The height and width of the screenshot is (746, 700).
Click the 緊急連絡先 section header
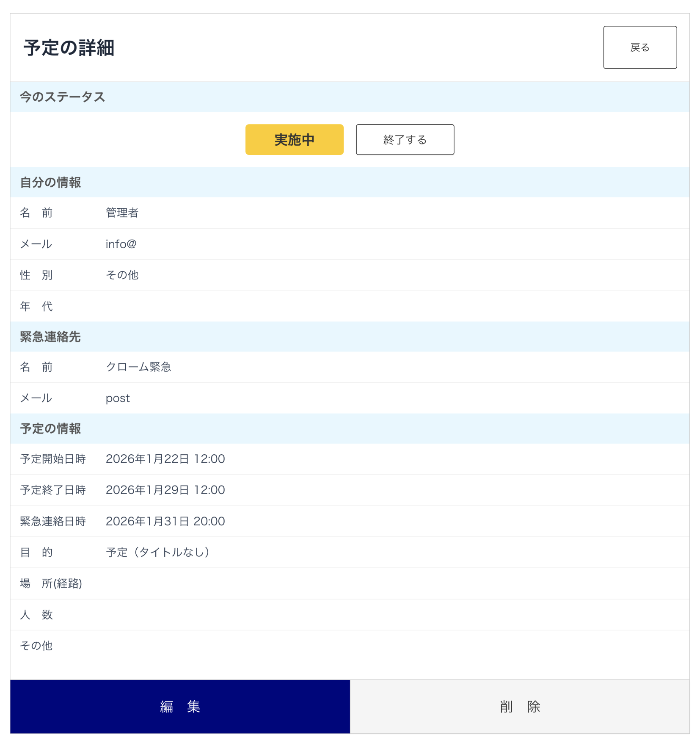(x=50, y=337)
